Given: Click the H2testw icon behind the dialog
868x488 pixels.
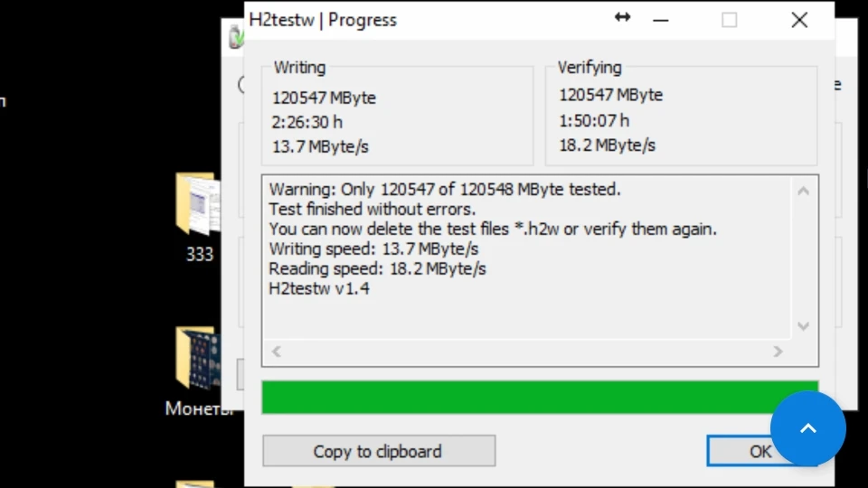Looking at the screenshot, I should click(x=236, y=36).
